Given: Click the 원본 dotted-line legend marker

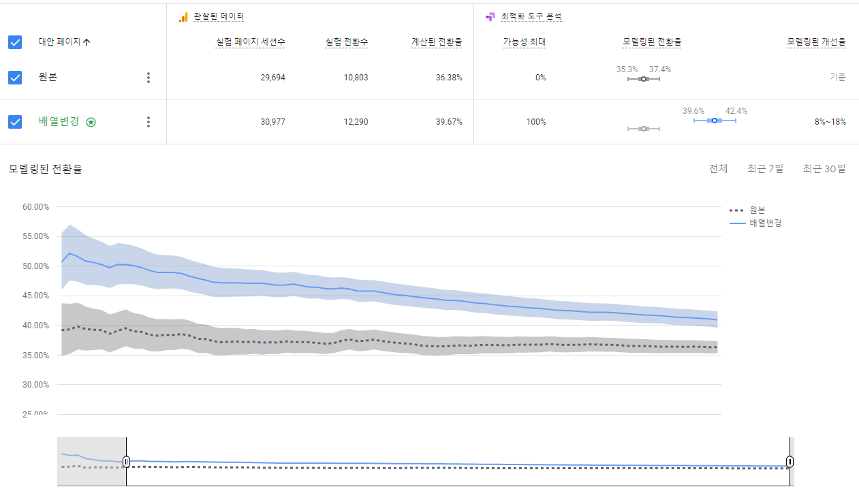Looking at the screenshot, I should (737, 210).
